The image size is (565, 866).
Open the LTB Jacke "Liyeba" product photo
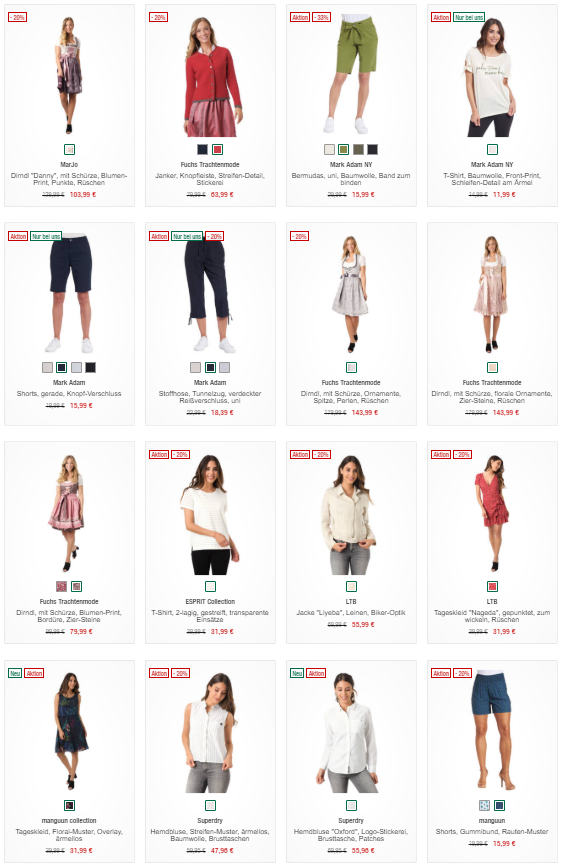click(x=350, y=514)
